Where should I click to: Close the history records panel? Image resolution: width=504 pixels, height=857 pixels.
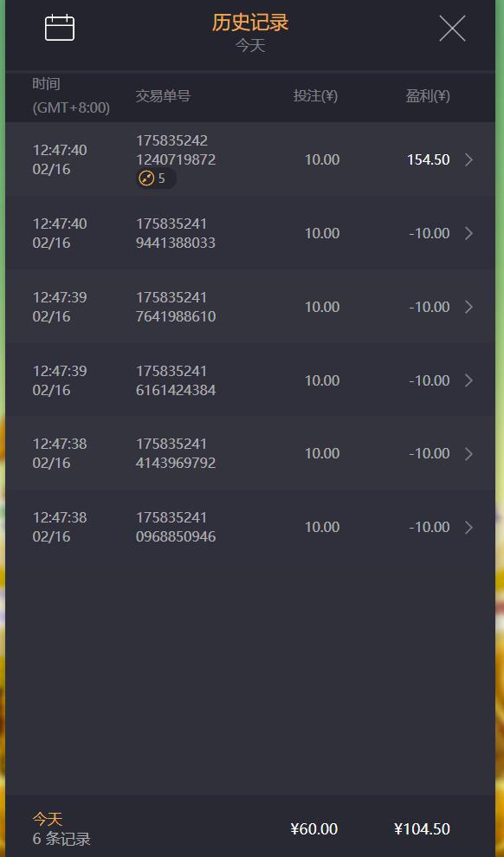[x=452, y=29]
